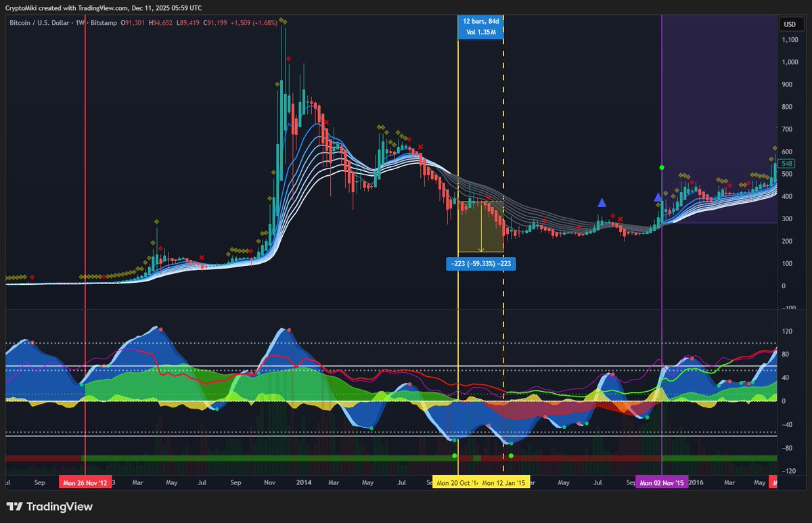Click the 700 price axis label

[x=788, y=130]
